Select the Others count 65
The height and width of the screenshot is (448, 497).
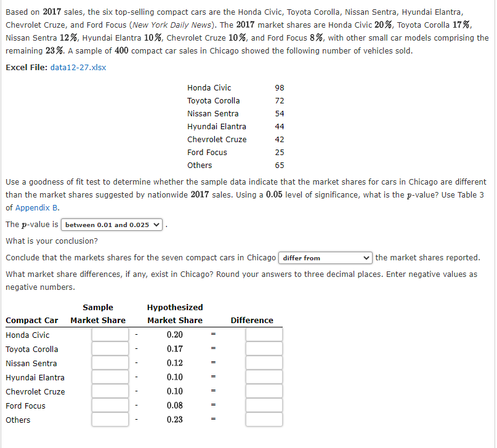279,166
